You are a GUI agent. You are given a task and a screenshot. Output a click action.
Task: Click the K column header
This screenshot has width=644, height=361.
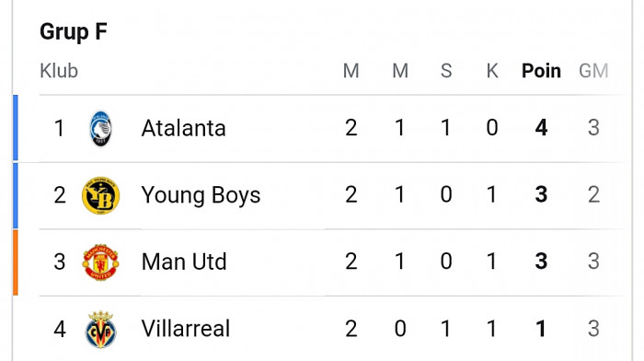click(x=492, y=71)
